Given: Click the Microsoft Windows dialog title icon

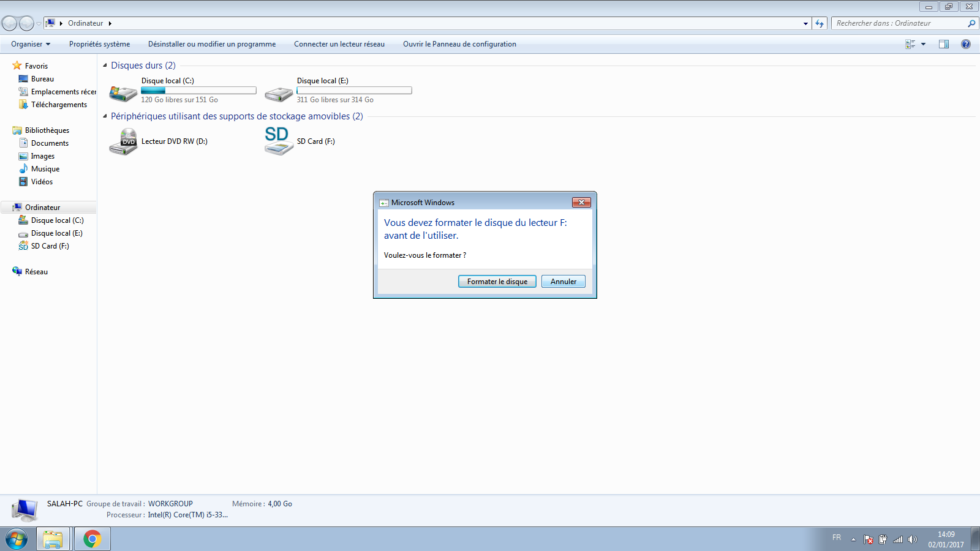Looking at the screenshot, I should click(x=384, y=203).
